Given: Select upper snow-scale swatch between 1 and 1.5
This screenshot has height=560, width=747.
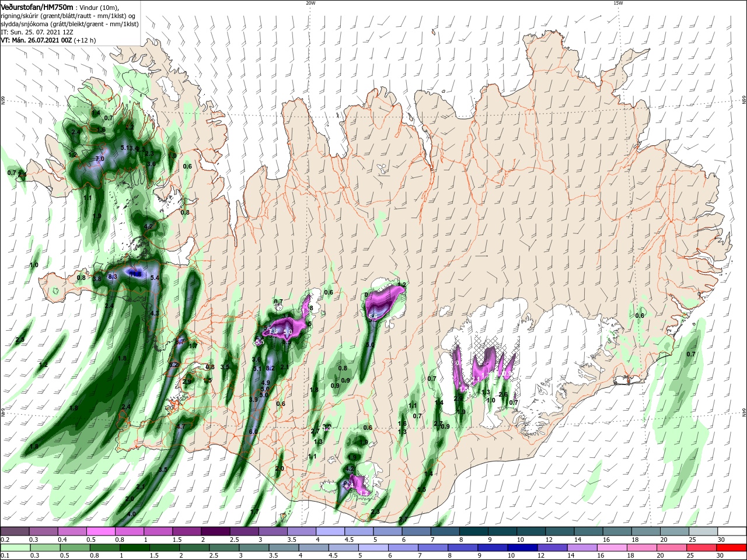Looking at the screenshot, I should coord(158,531).
